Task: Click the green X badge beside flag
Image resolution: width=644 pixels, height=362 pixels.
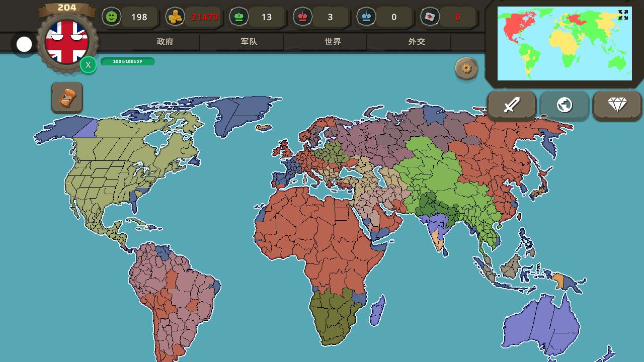Action: [x=88, y=65]
